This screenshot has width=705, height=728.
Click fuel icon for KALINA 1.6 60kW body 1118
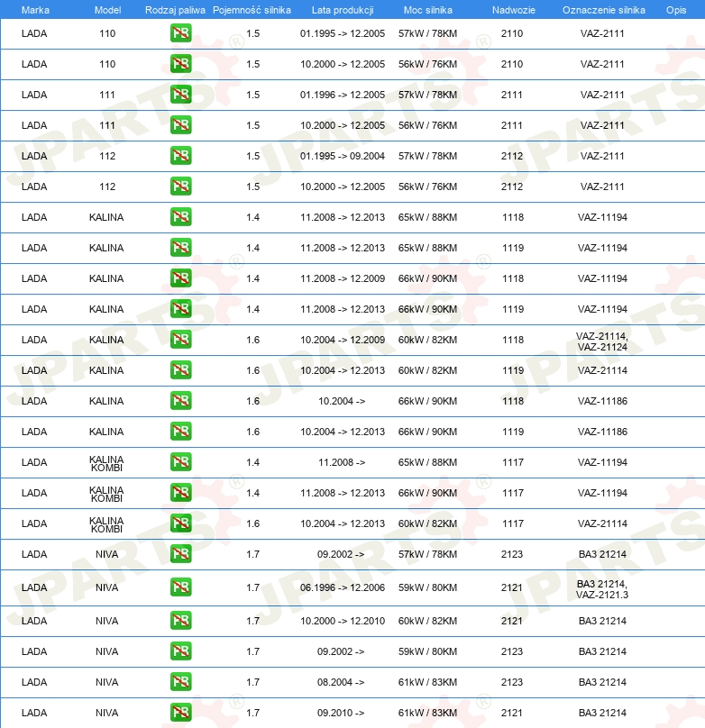[x=180, y=340]
